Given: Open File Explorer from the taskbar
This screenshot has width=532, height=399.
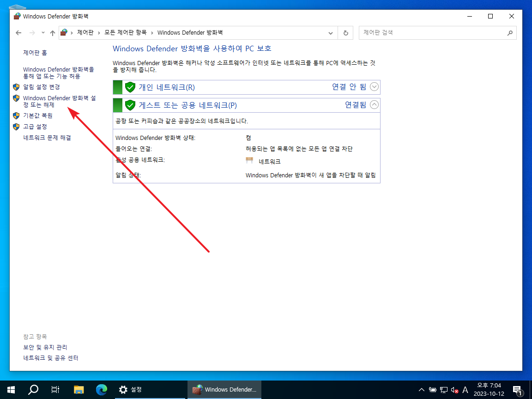Looking at the screenshot, I should pyautogui.click(x=79, y=389).
